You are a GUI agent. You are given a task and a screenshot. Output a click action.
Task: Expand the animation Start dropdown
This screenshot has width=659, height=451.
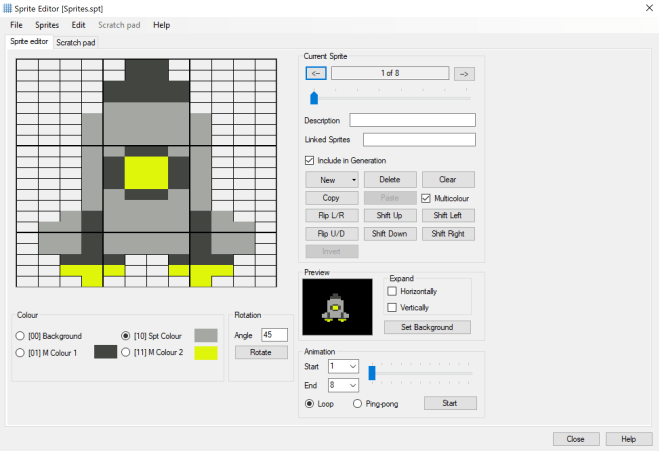coord(353,367)
